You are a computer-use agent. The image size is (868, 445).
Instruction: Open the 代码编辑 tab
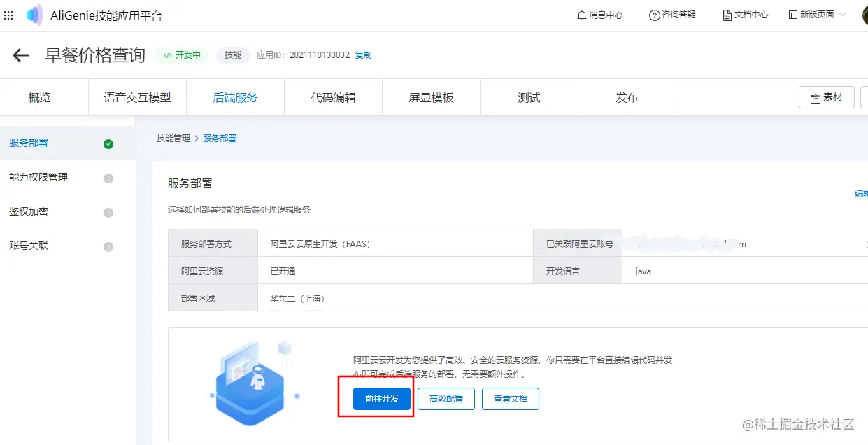[333, 98]
